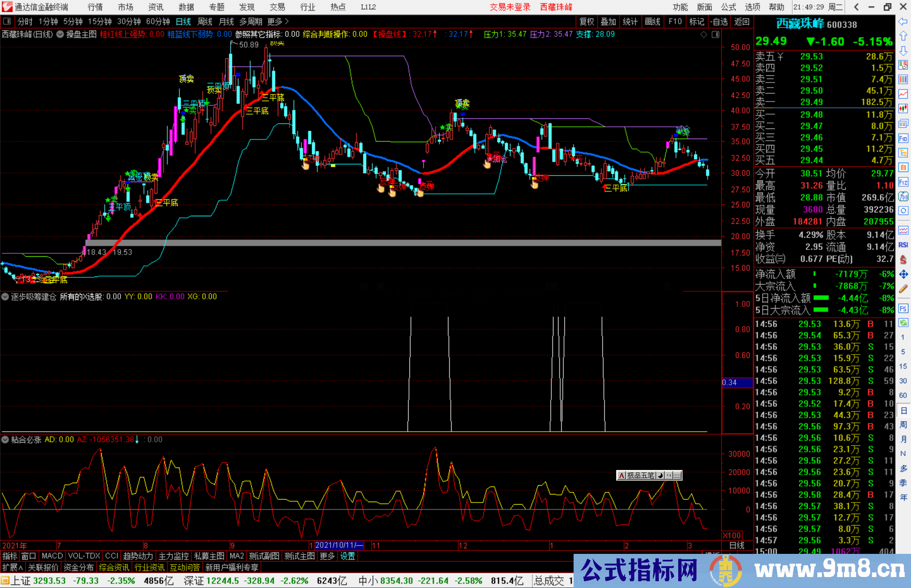Click the F10 company info sidebar icon

click(x=903, y=138)
